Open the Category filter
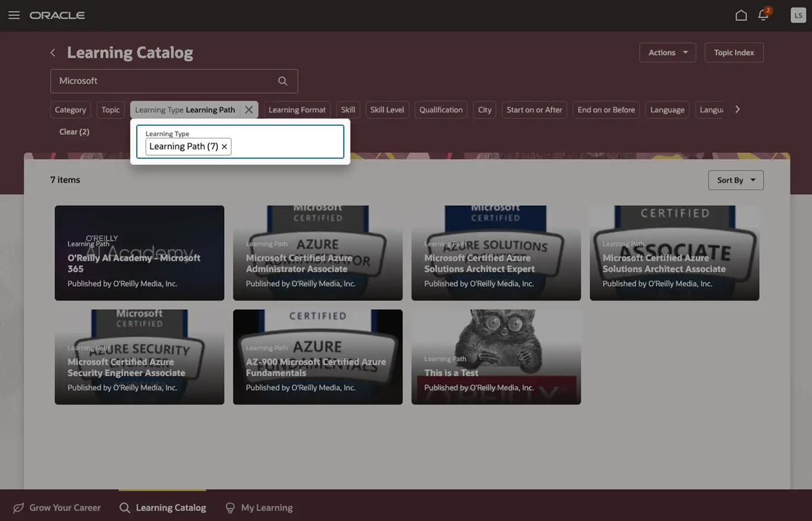812x521 pixels. coord(70,110)
